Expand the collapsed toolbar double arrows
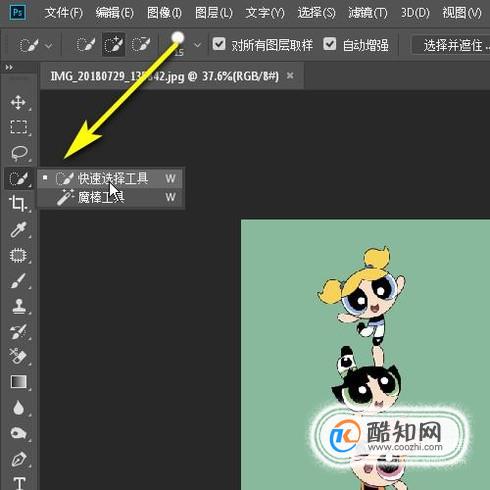 [x=9, y=68]
